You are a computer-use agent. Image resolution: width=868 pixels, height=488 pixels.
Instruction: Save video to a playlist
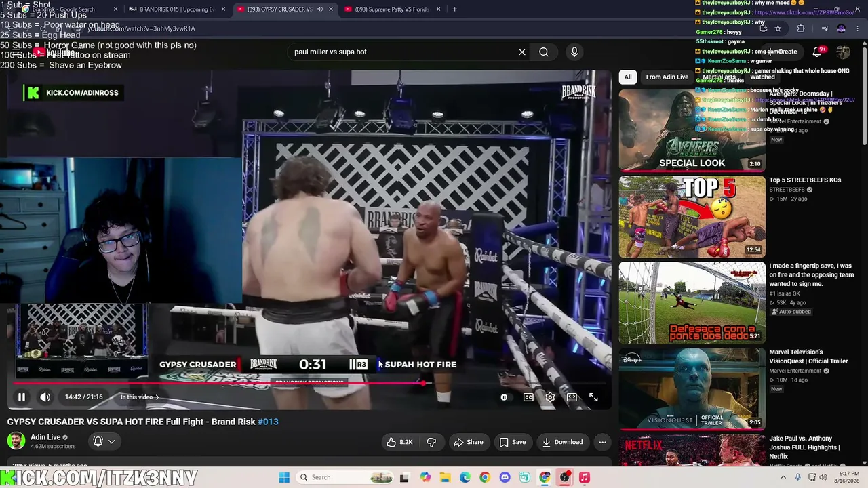coord(513,442)
